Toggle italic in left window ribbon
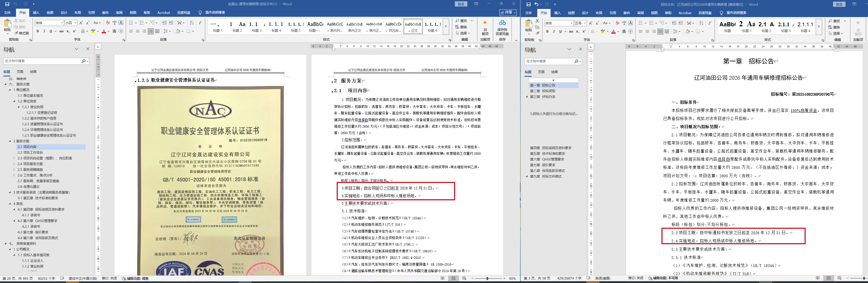 click(x=44, y=31)
